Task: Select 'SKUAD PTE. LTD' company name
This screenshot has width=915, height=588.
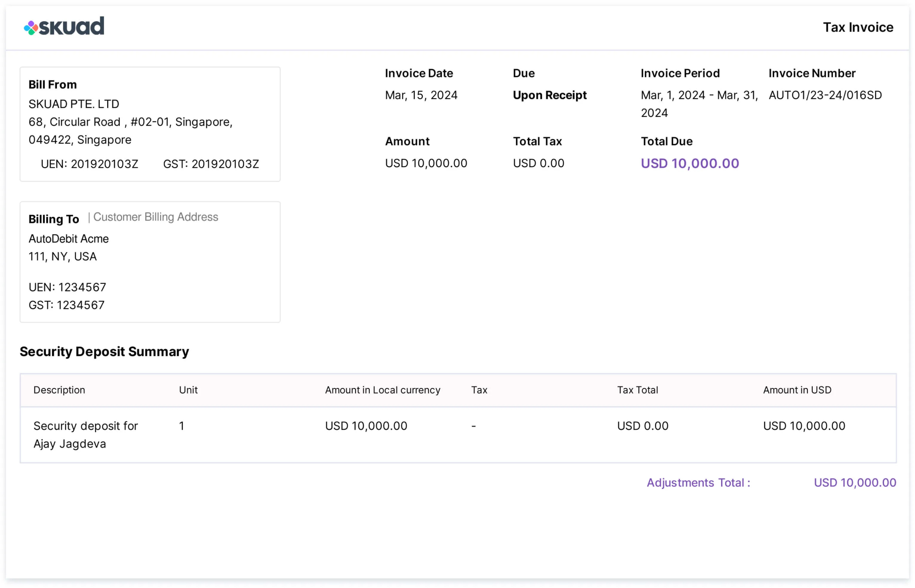Action: pos(74,104)
